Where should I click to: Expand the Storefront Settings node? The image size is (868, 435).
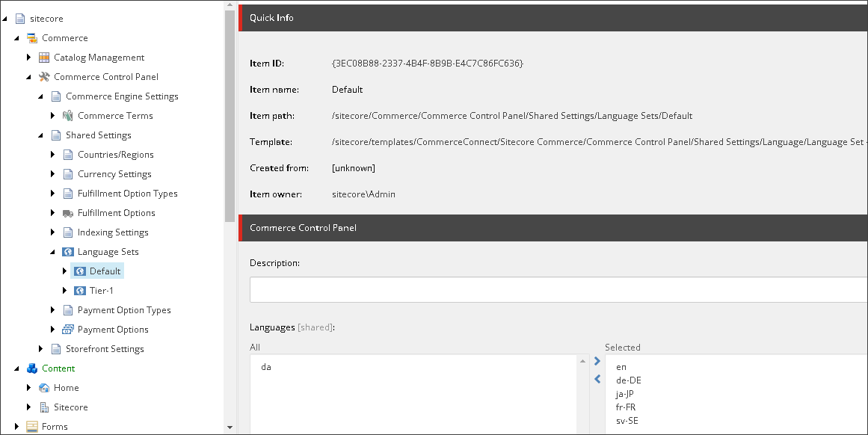click(x=40, y=348)
